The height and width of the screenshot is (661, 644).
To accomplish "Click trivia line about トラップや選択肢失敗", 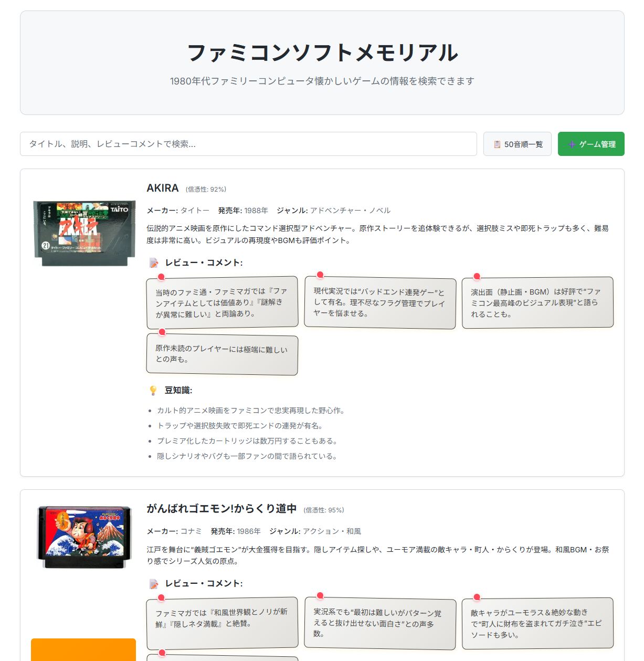I will click(x=240, y=426).
